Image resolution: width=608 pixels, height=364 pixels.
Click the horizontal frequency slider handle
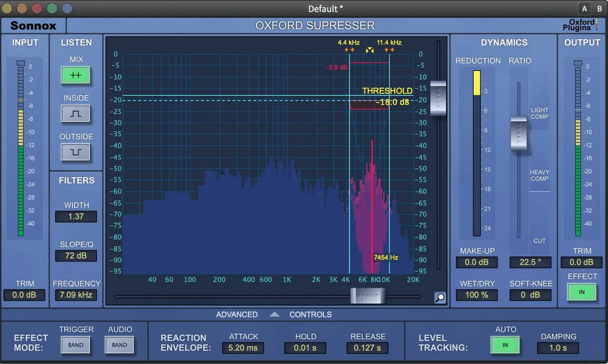[368, 296]
